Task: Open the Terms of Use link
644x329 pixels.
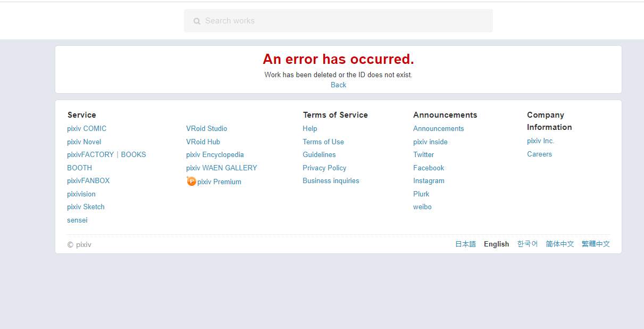Action: (x=323, y=142)
